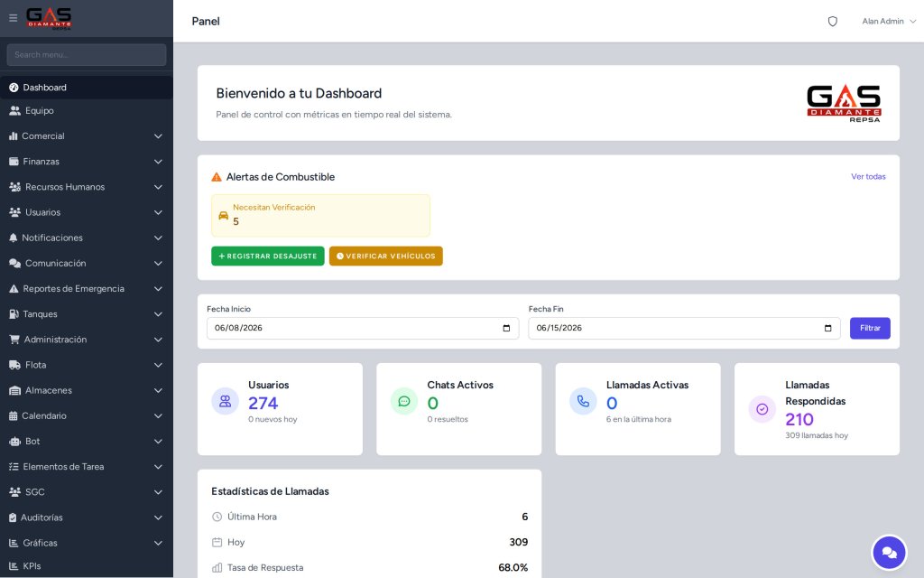Expand the SGC chevron
The image size is (924, 578).
tap(158, 492)
